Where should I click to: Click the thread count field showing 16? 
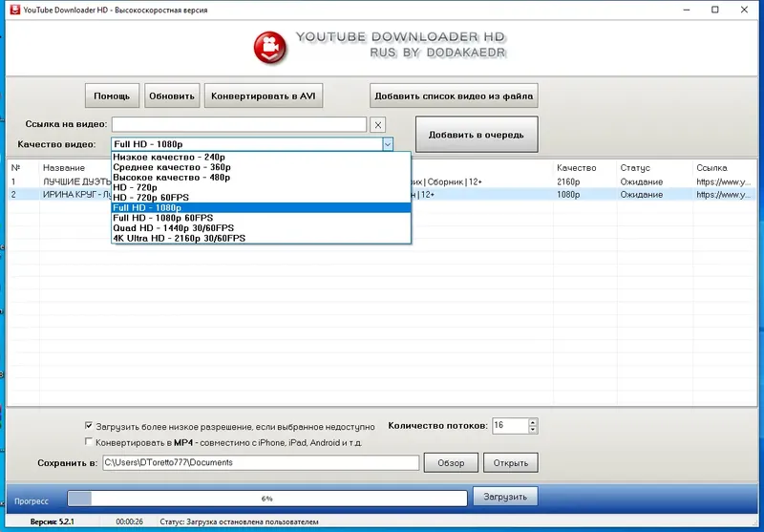pos(510,426)
